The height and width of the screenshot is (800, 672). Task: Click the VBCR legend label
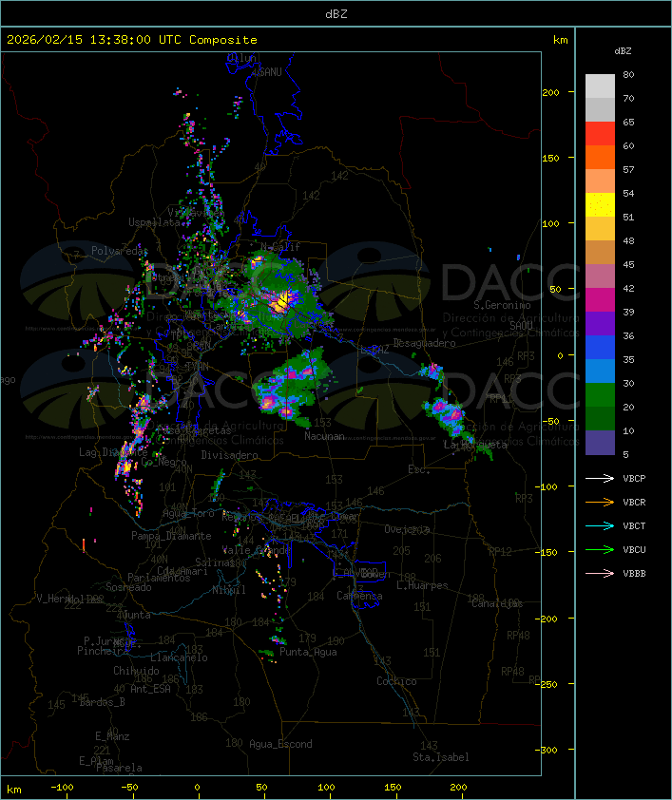click(634, 503)
